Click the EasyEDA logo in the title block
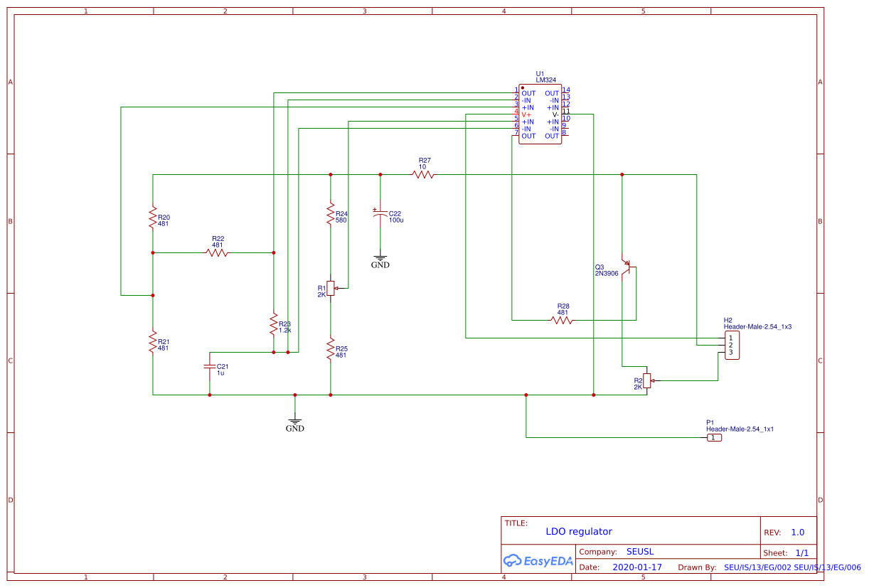The width and height of the screenshot is (879, 588). click(538, 561)
